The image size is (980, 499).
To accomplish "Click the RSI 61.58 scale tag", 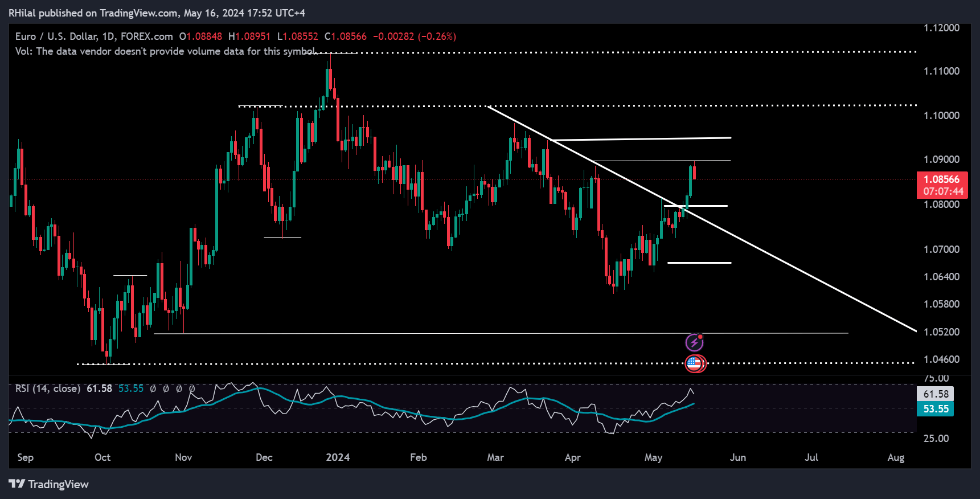I will pyautogui.click(x=936, y=394).
